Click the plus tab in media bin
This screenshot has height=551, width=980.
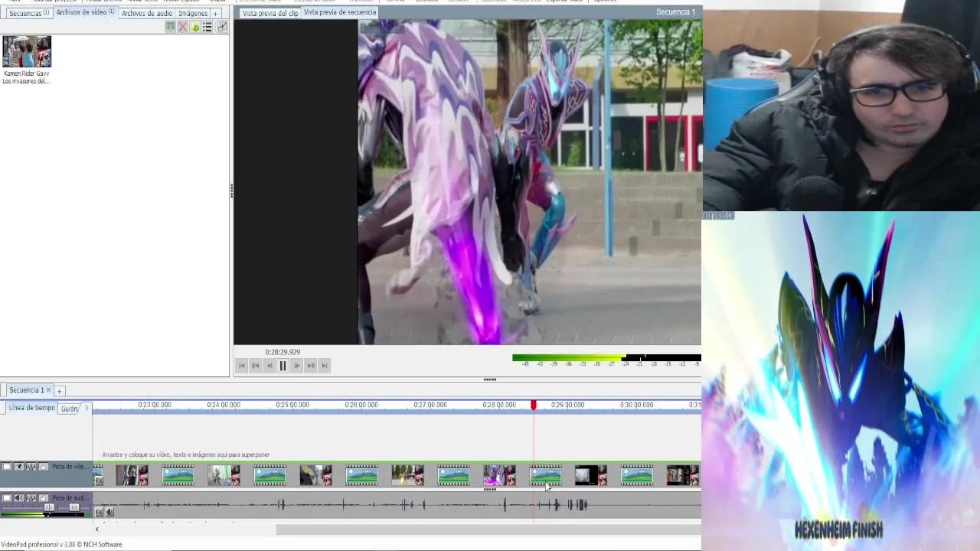click(x=215, y=14)
